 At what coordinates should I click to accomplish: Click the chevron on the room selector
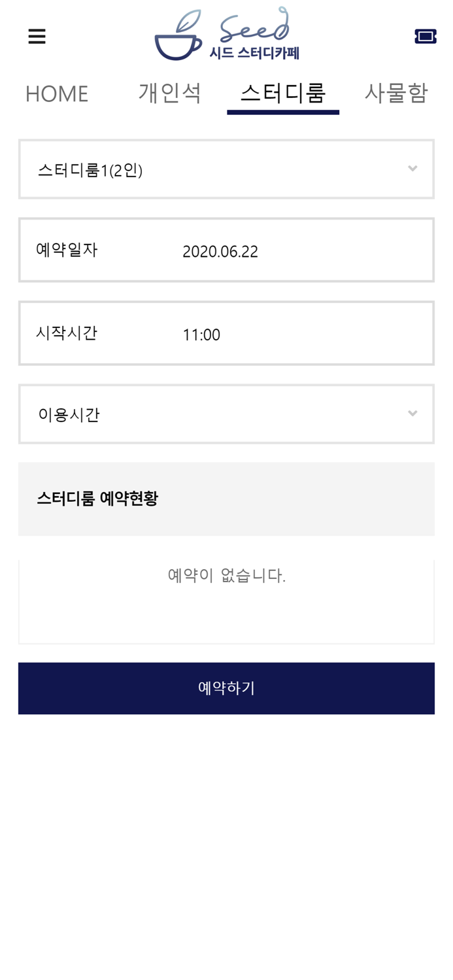(412, 169)
